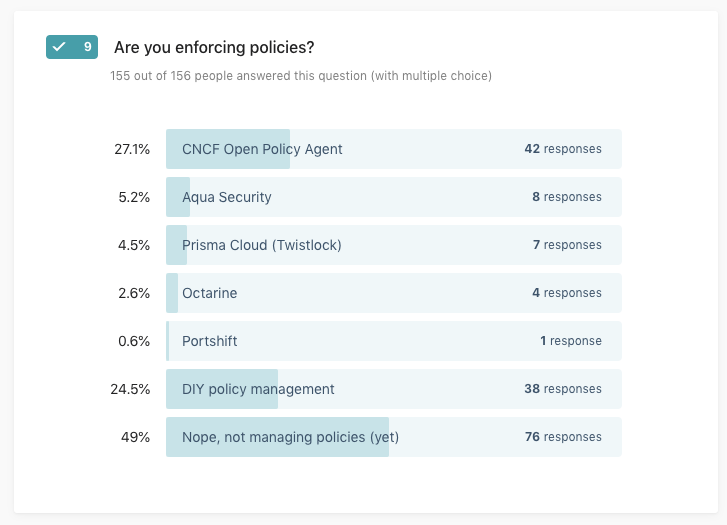Click the 38 responses count
Image resolution: width=727 pixels, height=525 pixels.
(563, 389)
